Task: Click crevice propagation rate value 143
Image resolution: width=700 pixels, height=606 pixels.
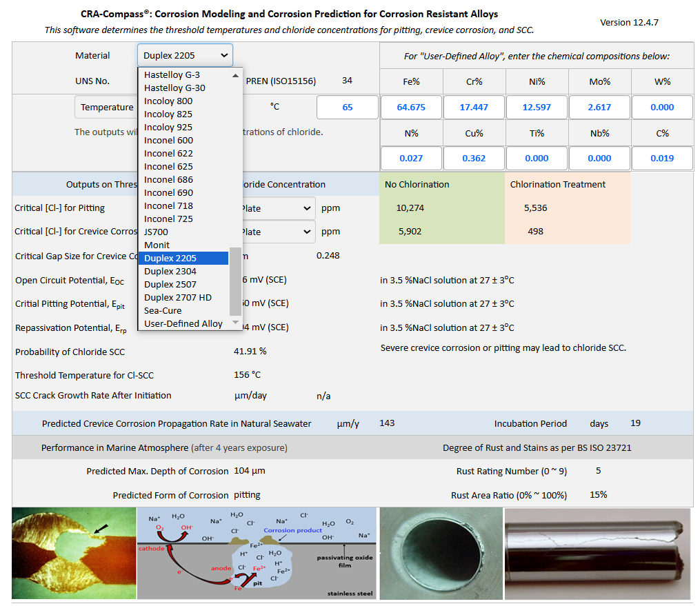Action: 387,423
